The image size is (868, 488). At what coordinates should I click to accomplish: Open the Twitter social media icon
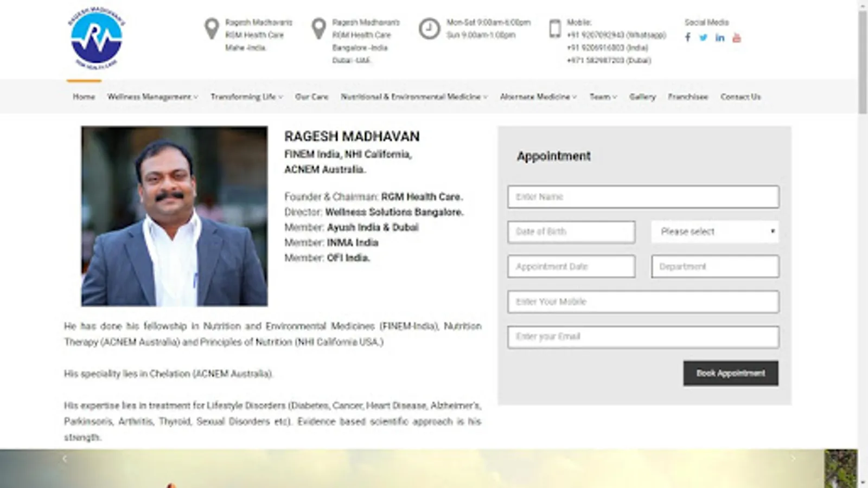tap(704, 37)
